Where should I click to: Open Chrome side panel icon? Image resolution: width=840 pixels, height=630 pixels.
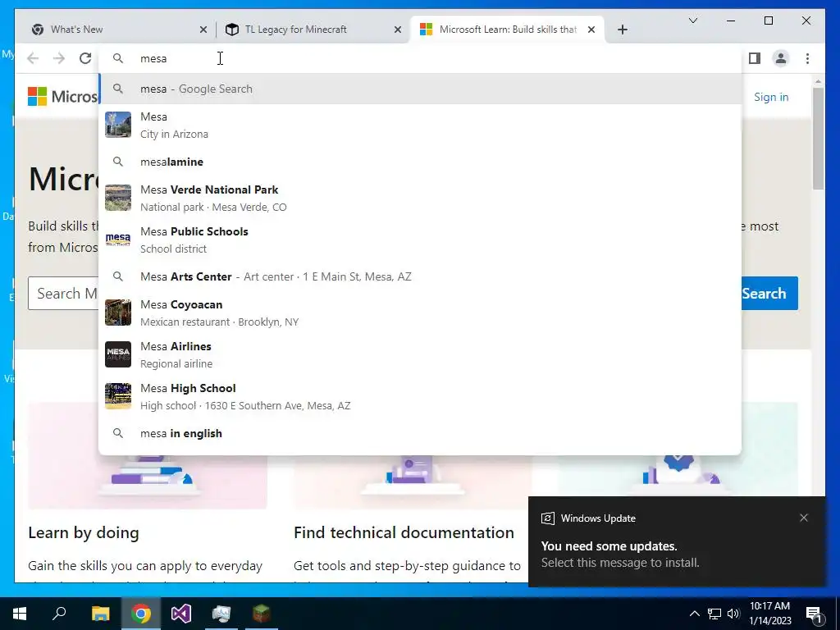coord(755,58)
